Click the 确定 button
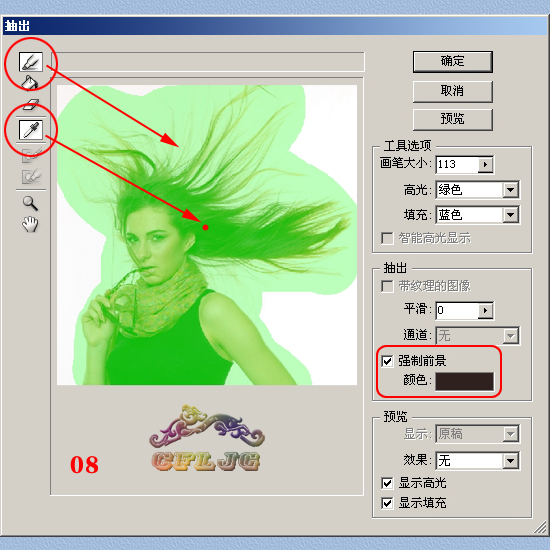This screenshot has height=550, width=550. [453, 62]
